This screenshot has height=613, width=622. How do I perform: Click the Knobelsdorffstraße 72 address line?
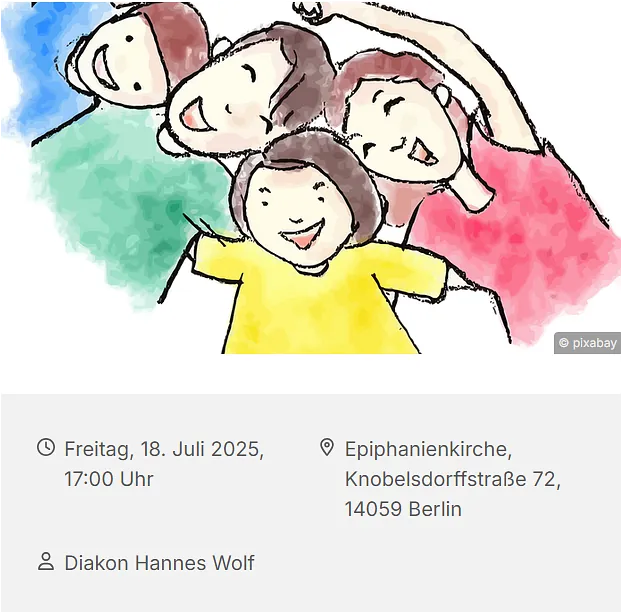(453, 479)
